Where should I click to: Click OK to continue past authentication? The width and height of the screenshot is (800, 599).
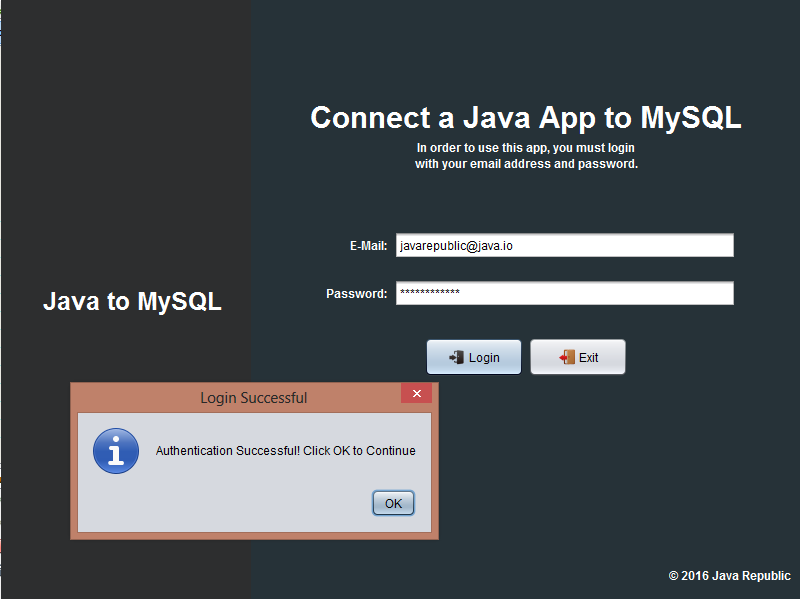(x=393, y=503)
